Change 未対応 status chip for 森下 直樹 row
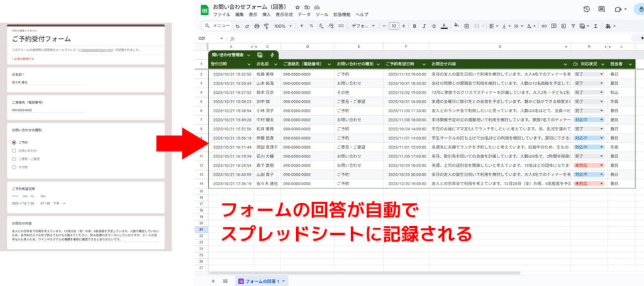 pos(589,165)
